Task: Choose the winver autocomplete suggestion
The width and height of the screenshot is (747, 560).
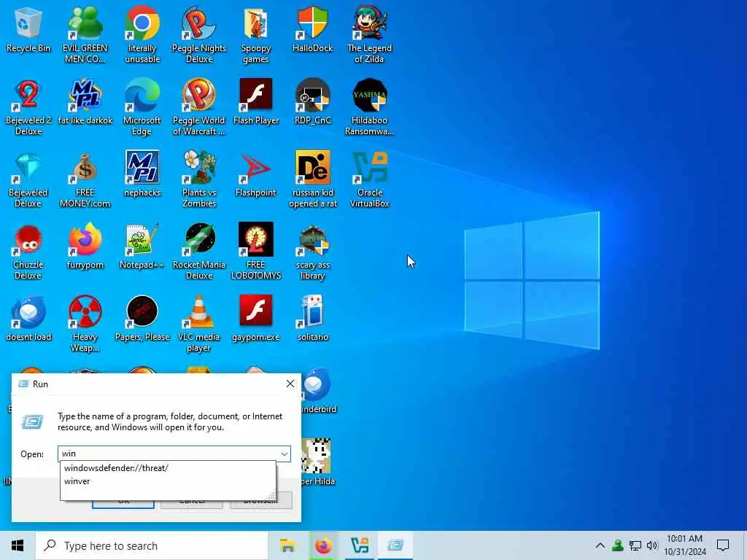Action: click(77, 481)
